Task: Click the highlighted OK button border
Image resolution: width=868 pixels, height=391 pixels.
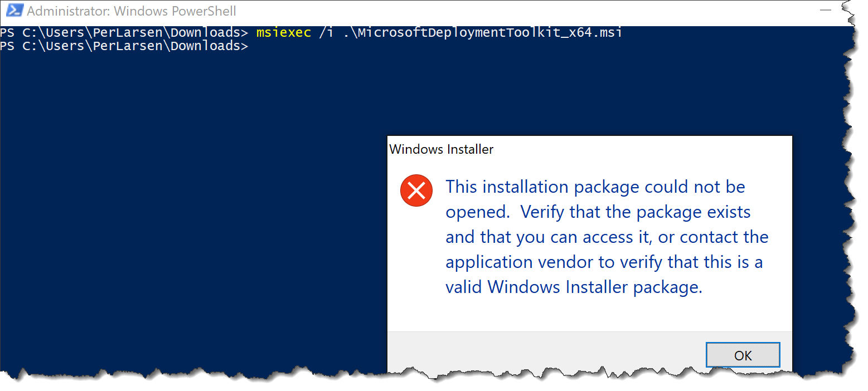Action: [743, 355]
